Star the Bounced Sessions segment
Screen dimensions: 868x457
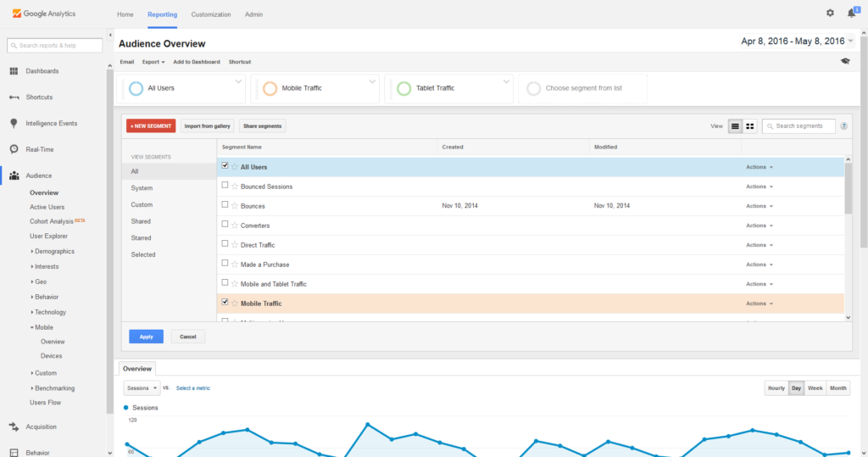click(235, 187)
